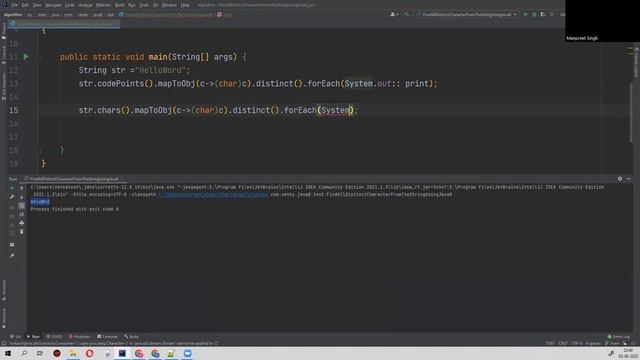
Task: Open Git tool window tab
Action: click(x=15, y=336)
